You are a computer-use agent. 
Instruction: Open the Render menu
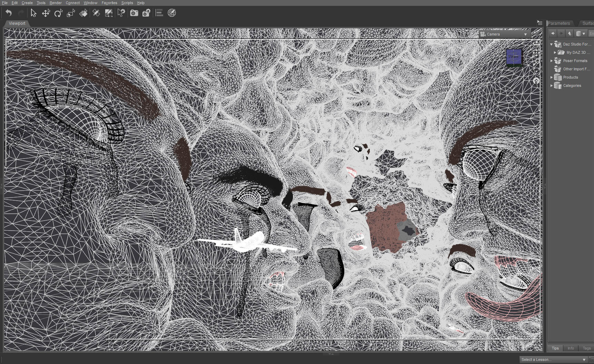click(x=56, y=3)
